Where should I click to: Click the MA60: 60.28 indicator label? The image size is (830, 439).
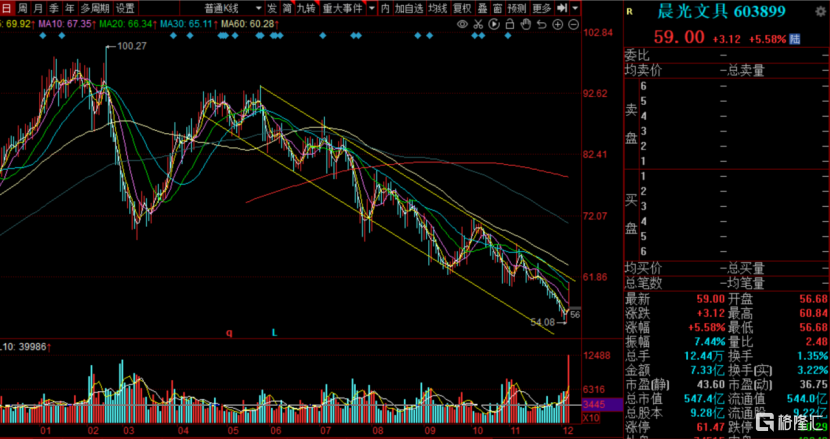[249, 24]
